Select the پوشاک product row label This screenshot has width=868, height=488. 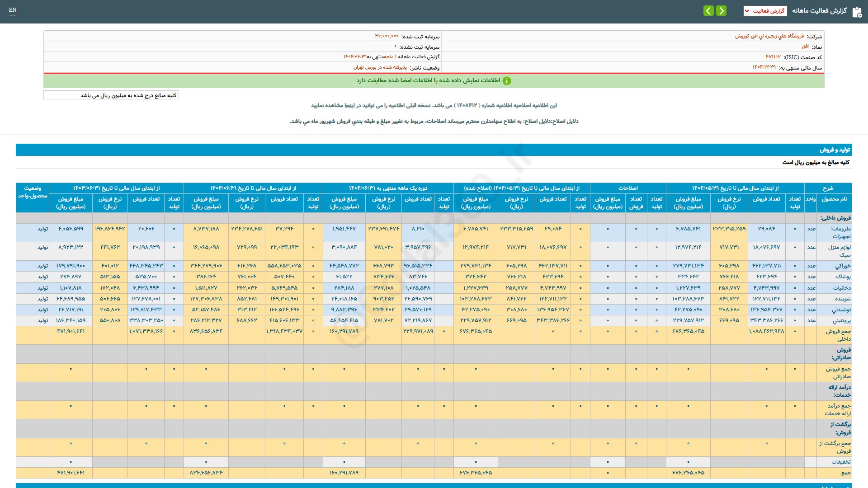(x=843, y=277)
